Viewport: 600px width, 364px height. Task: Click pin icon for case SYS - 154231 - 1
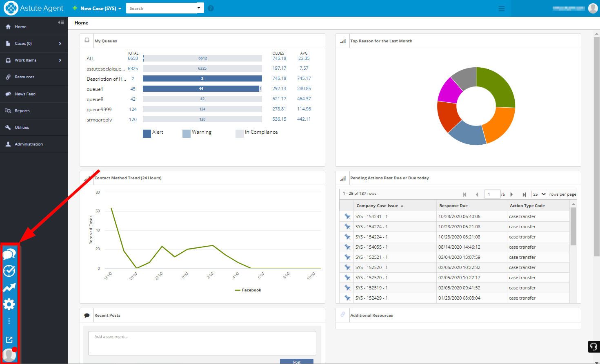347,216
